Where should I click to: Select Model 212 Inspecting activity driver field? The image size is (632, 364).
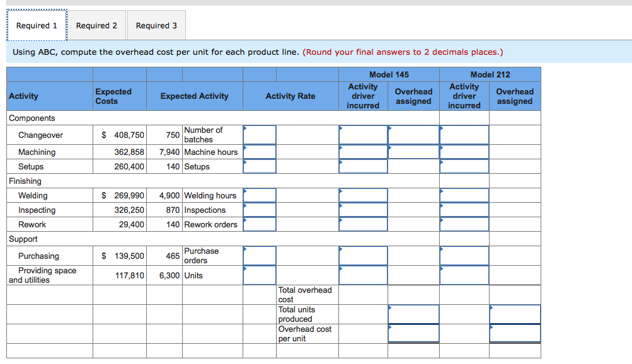(x=464, y=210)
